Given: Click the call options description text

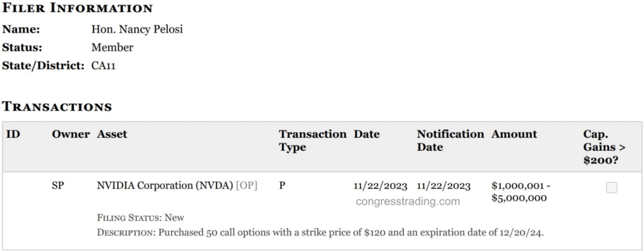Looking at the screenshot, I should (x=320, y=233).
